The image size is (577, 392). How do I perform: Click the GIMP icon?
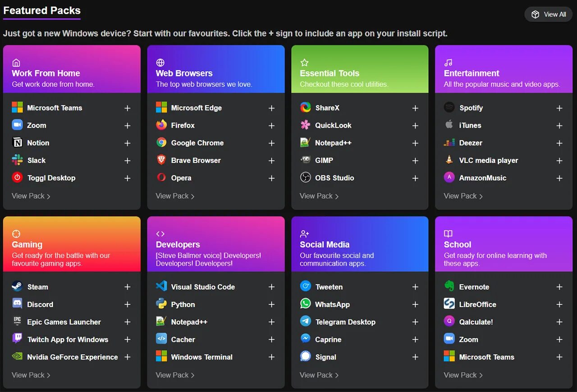tap(305, 160)
